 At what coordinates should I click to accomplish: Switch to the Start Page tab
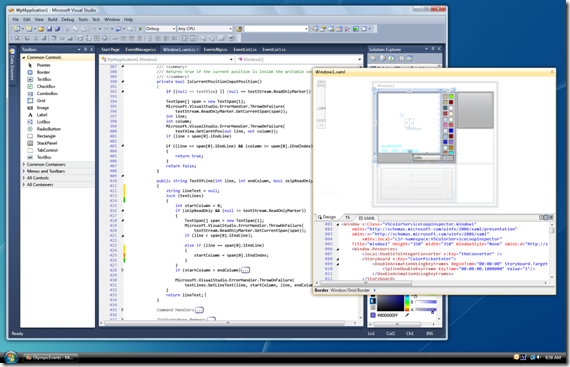click(x=110, y=49)
